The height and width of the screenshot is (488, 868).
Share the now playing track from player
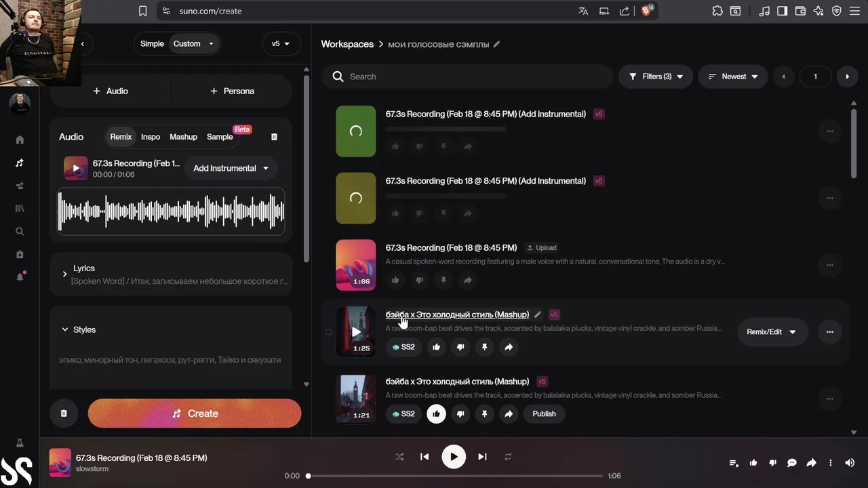(x=811, y=463)
